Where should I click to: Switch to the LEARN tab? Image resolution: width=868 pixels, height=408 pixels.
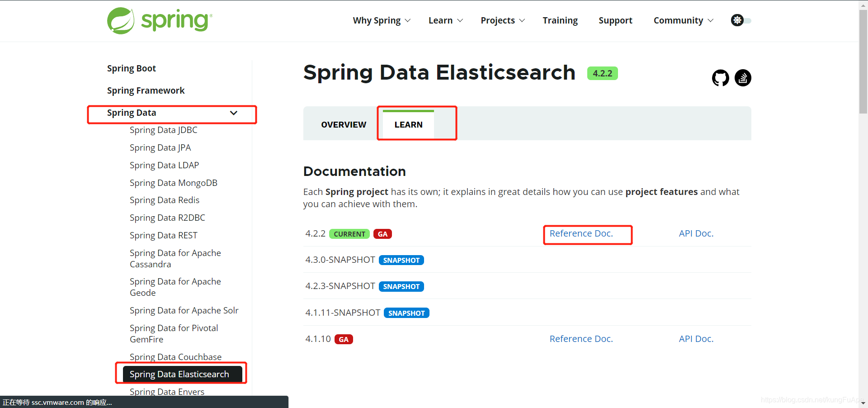coord(408,124)
